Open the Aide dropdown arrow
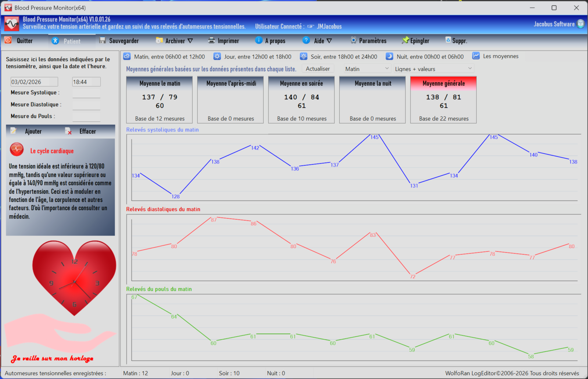This screenshot has height=379, width=588. pyautogui.click(x=329, y=41)
